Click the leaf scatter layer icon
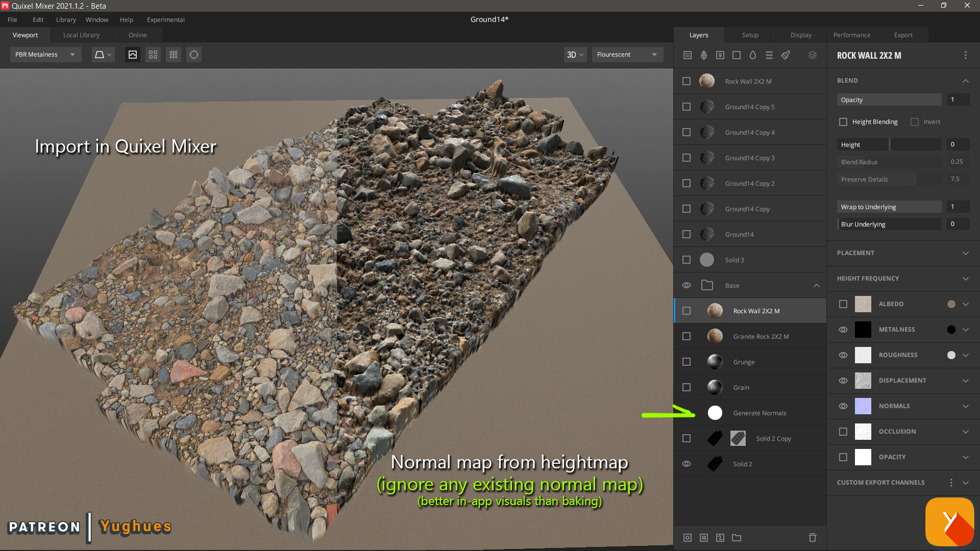Viewport: 980px width, 551px height. coord(704,55)
